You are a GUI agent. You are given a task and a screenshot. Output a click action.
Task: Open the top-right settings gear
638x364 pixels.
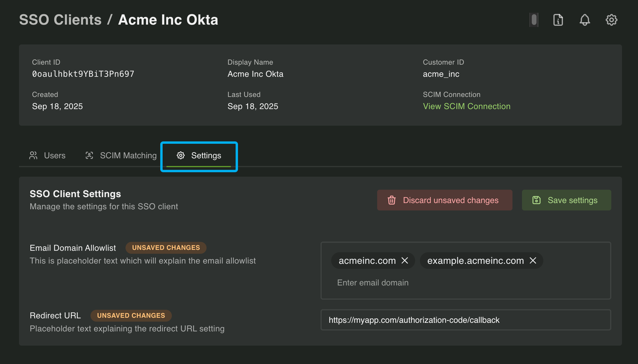611,20
